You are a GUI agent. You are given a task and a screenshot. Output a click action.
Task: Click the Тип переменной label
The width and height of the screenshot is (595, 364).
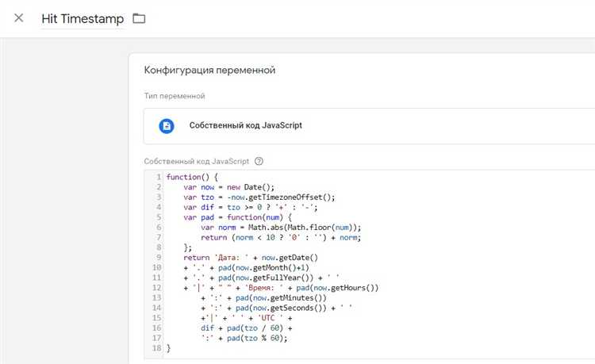[x=175, y=96]
